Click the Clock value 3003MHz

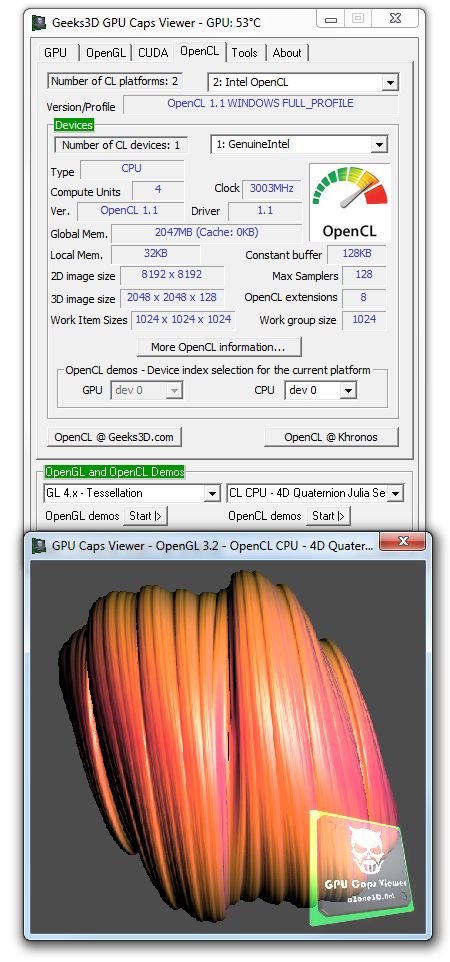(272, 189)
